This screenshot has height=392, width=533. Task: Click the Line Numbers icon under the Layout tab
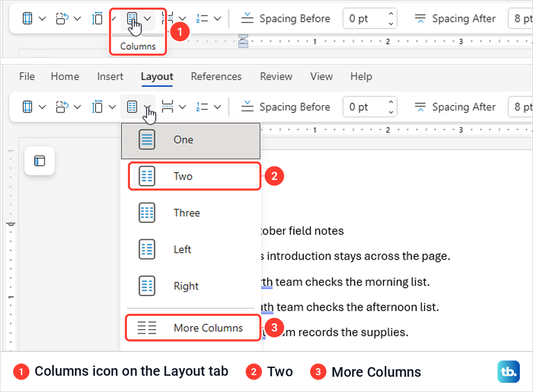(x=202, y=107)
